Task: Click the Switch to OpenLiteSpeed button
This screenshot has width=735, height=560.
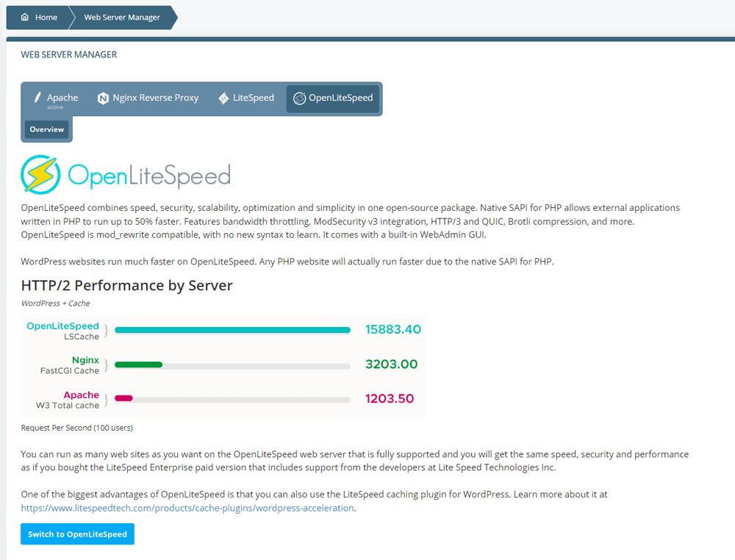Action: pyautogui.click(x=77, y=534)
